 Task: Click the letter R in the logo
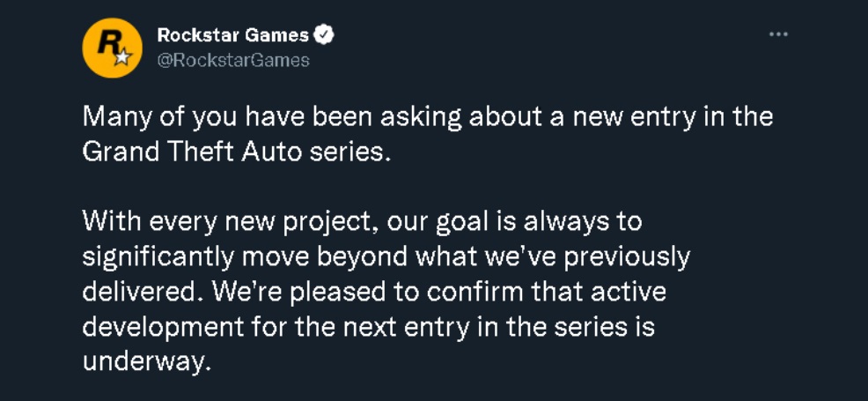pos(107,41)
